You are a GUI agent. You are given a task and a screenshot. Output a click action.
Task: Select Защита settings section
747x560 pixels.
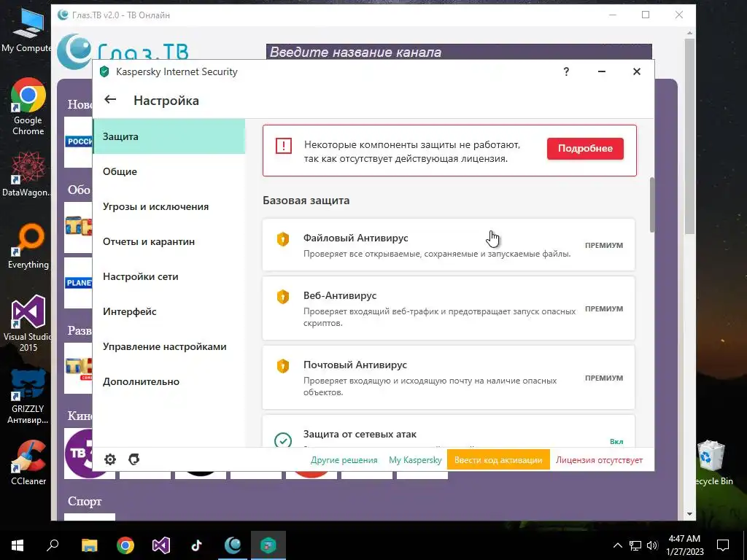169,136
